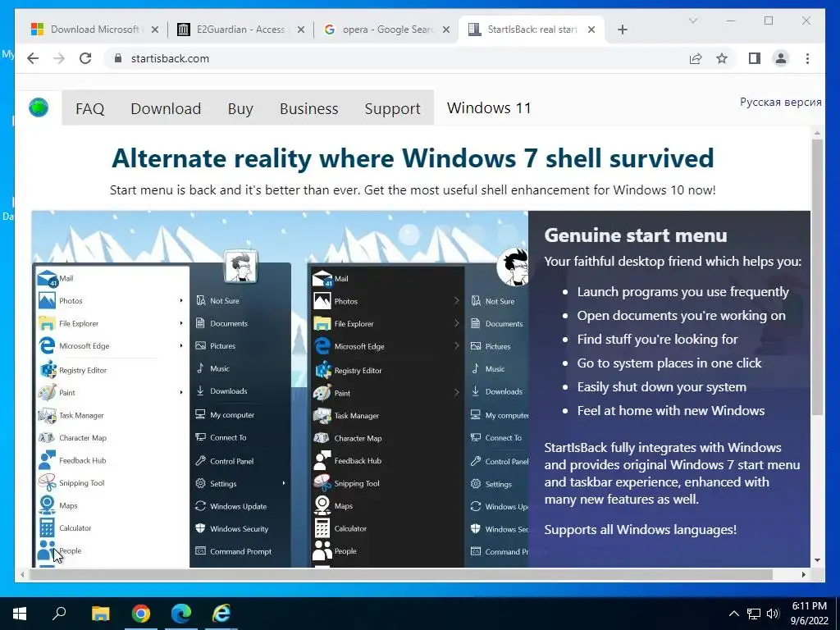840x630 pixels.
Task: Click Registry Editor icon in light menu image
Action: pyautogui.click(x=48, y=370)
